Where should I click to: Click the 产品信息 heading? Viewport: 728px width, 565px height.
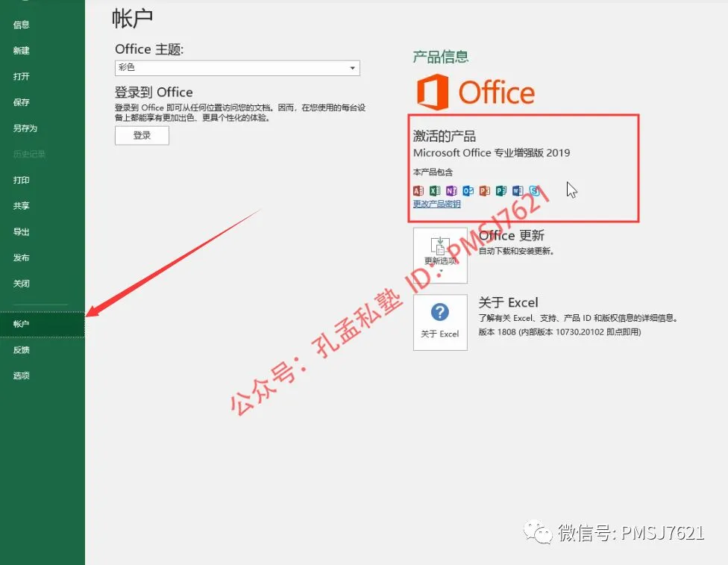441,57
